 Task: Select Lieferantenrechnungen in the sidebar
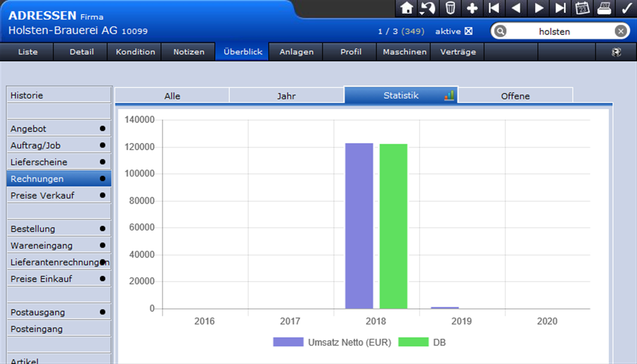(59, 262)
